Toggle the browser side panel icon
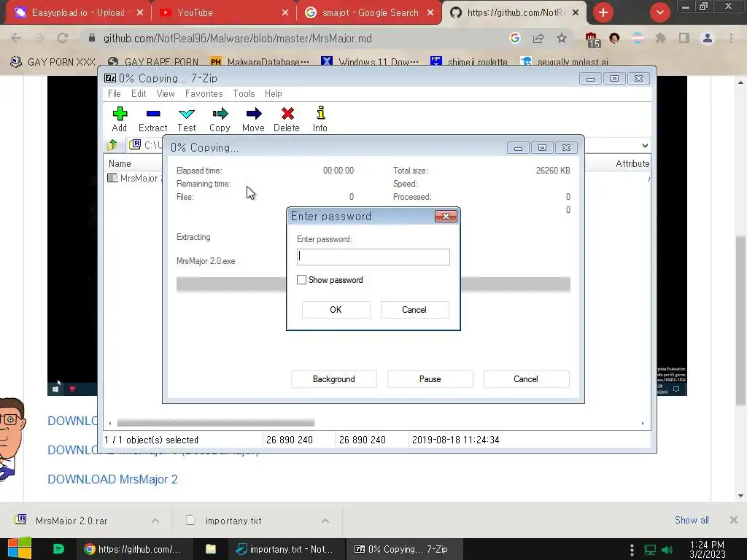The width and height of the screenshot is (747, 560). tap(684, 38)
